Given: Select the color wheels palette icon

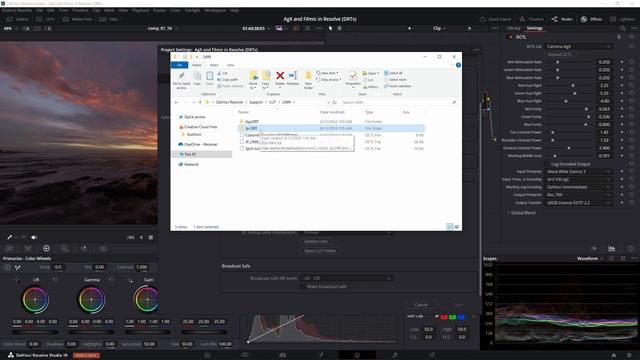Looking at the screenshot, I should click(x=46, y=248).
